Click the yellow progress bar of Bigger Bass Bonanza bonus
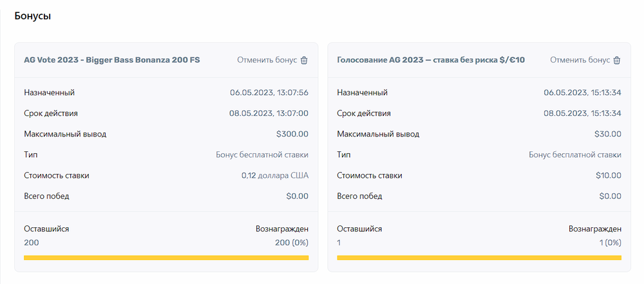This screenshot has width=644, height=284. click(166, 258)
